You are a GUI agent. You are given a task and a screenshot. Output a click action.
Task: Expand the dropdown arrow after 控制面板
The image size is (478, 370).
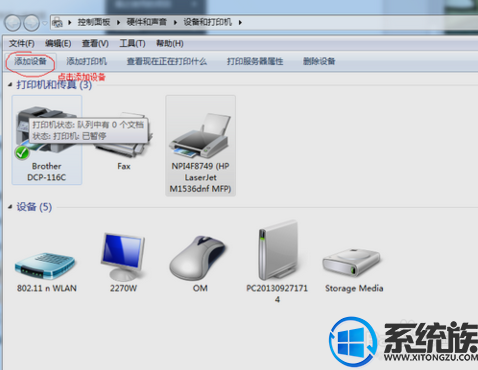[118, 22]
